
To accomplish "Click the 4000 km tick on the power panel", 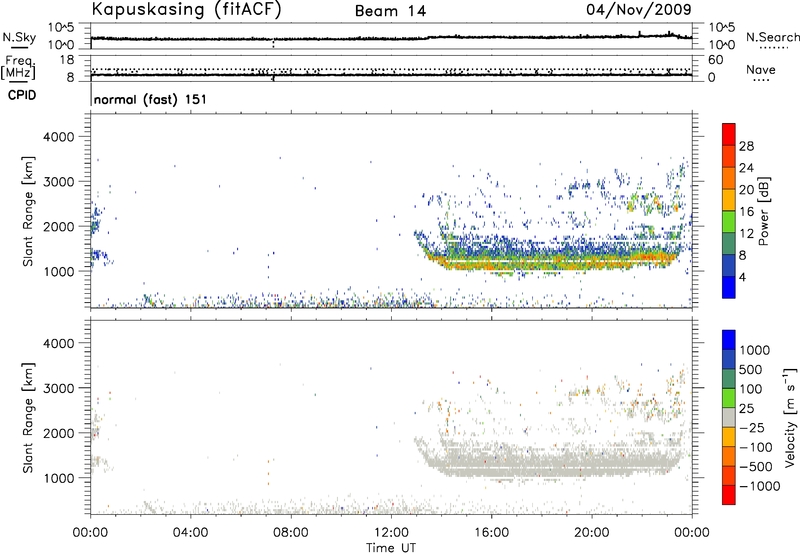I will pos(58,137).
